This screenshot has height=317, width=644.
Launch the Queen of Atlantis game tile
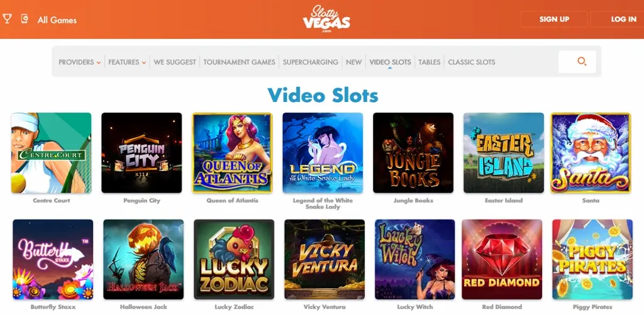(233, 153)
